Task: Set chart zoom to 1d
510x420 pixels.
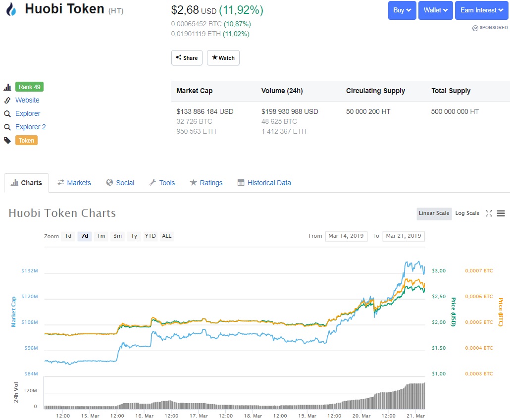Action: 68,236
